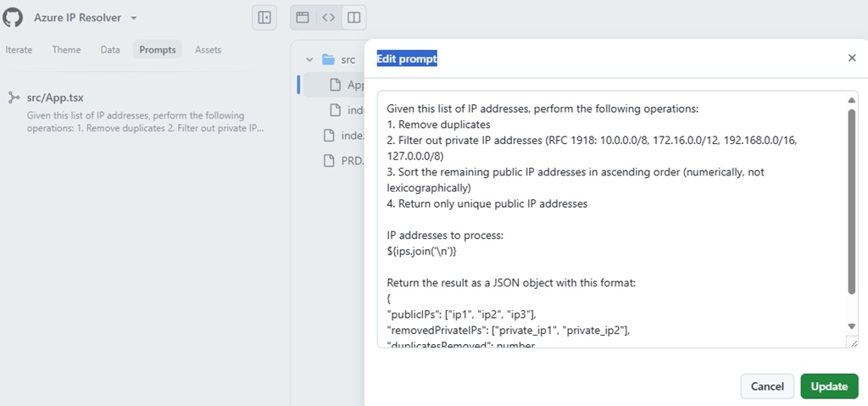Click the blue src folder icon
Viewport: 868px width, 406px height.
pos(329,59)
